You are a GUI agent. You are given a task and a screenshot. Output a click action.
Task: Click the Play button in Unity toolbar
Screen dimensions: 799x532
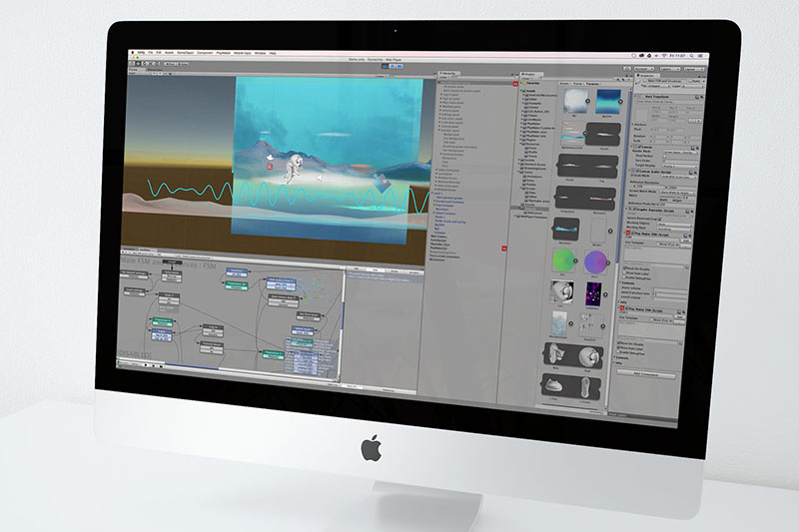pyautogui.click(x=386, y=66)
